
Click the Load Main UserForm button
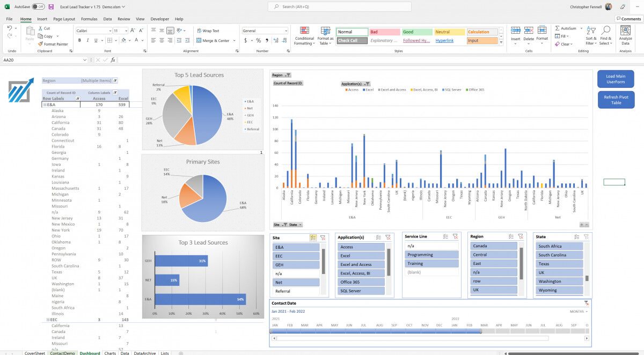coord(615,78)
